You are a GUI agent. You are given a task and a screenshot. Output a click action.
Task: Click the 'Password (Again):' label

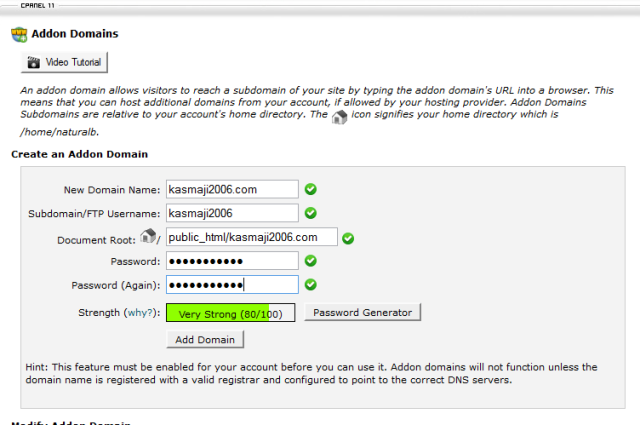coord(116,285)
